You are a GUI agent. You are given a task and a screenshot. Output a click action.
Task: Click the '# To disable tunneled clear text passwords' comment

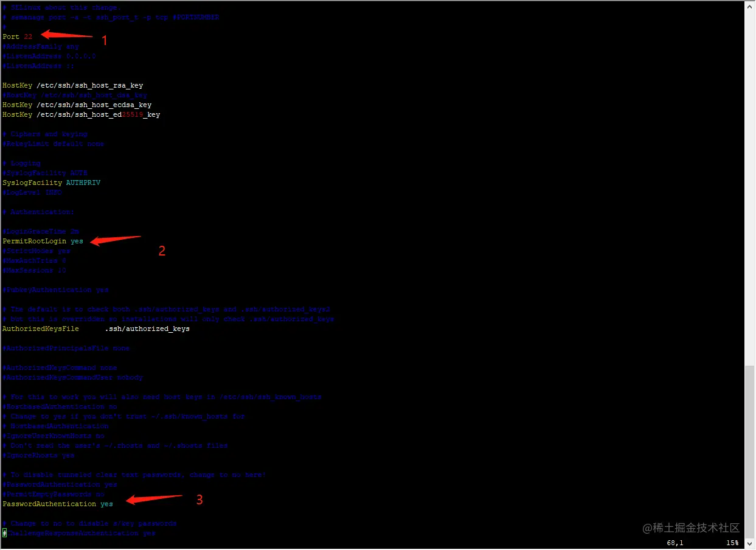pos(134,475)
